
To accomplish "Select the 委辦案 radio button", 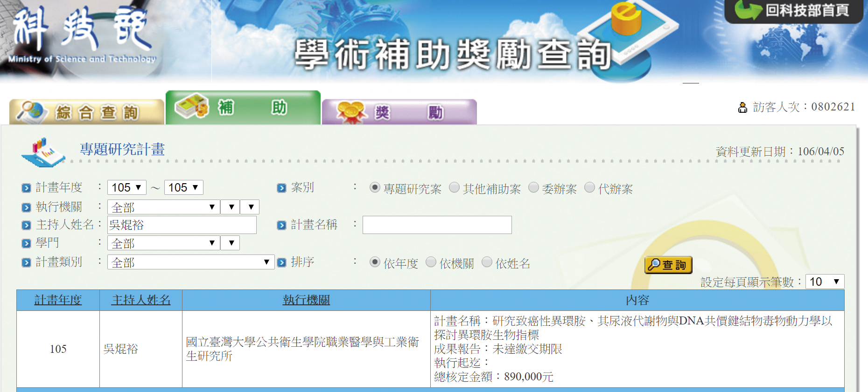I will (533, 187).
